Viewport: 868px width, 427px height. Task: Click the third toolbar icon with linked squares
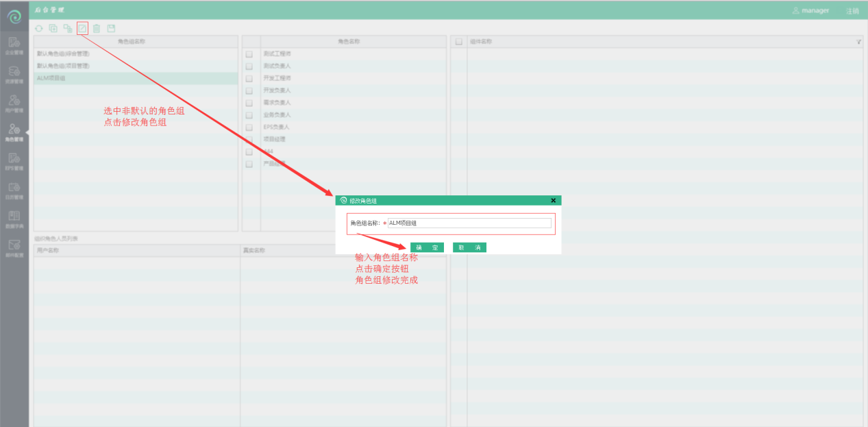pyautogui.click(x=68, y=28)
